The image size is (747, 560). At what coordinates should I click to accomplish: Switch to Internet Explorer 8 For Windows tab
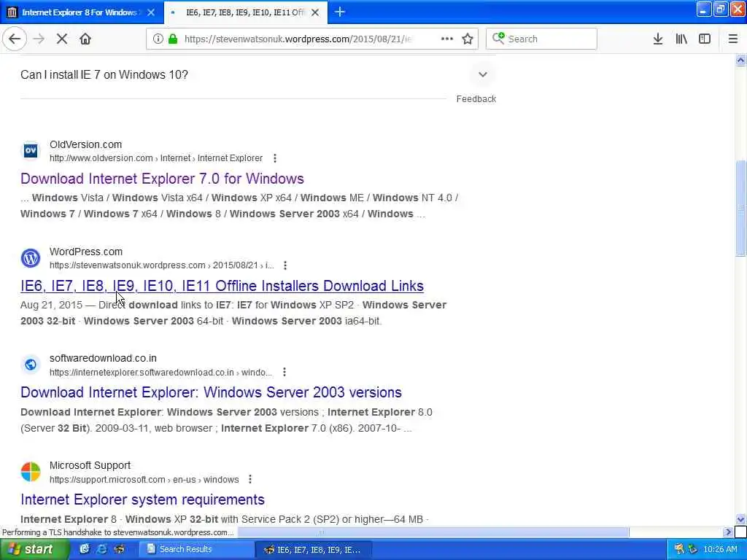[82, 12]
